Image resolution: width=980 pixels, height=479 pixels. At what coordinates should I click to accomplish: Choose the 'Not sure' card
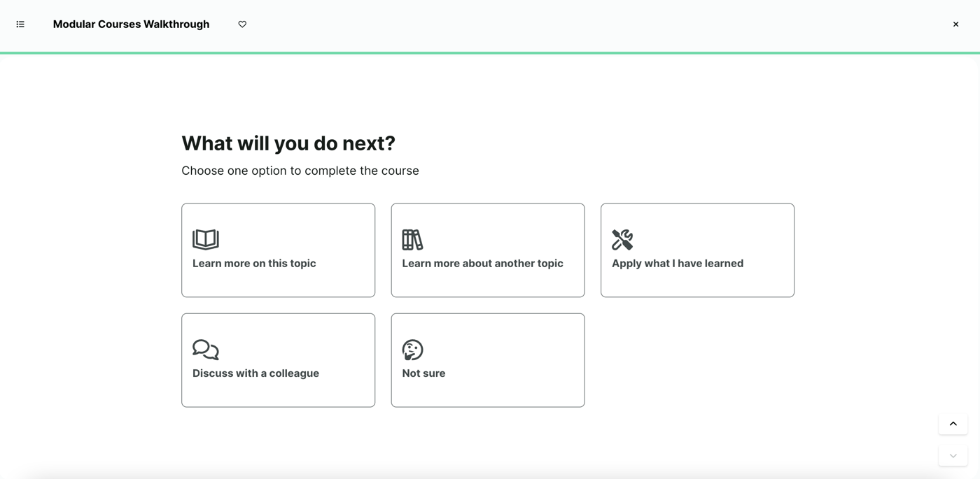point(487,359)
